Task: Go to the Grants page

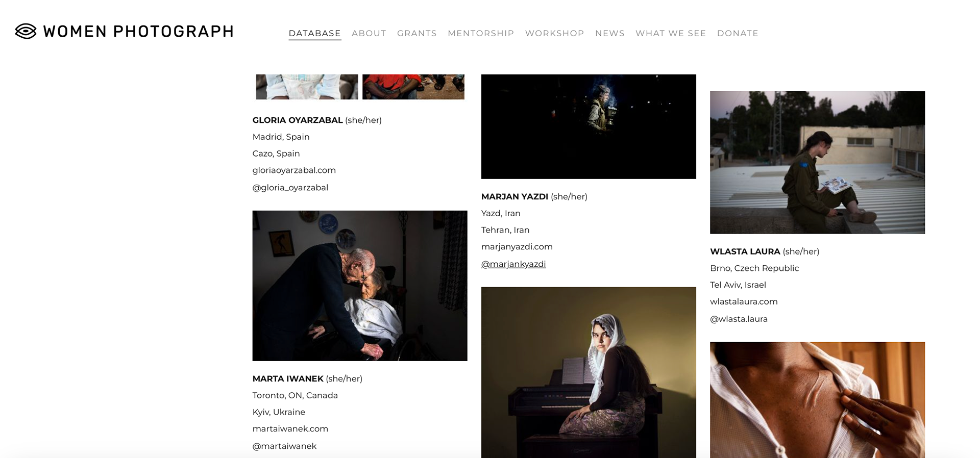Action: [x=416, y=33]
